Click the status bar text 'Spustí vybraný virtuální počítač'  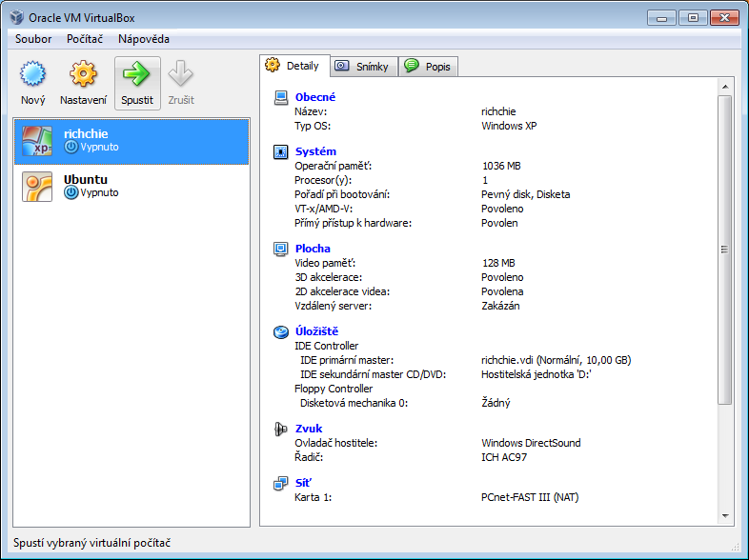[92, 543]
